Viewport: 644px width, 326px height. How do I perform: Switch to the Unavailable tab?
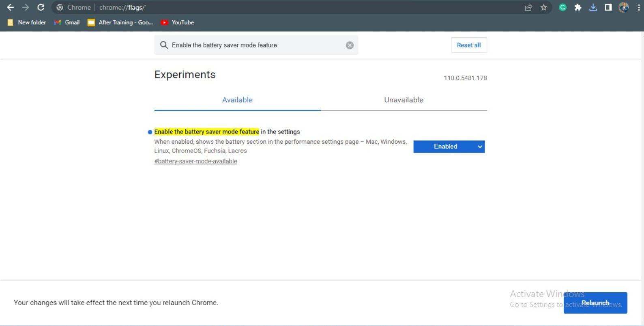click(x=404, y=100)
